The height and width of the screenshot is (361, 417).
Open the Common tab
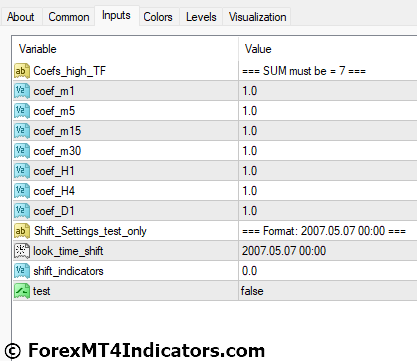click(x=69, y=17)
